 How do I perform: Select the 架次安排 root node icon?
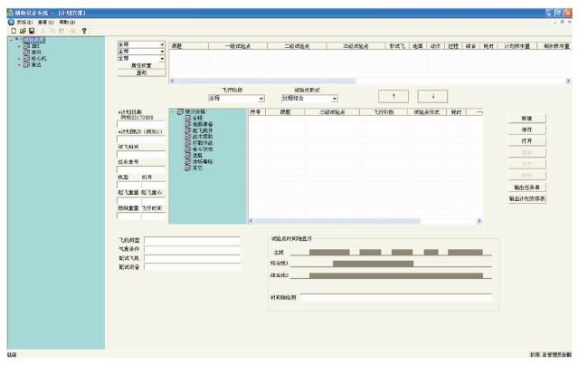pyautogui.click(x=180, y=111)
